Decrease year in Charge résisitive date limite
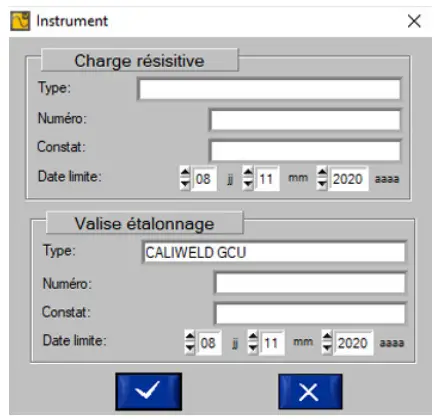Viewport: 440px width, 419px height. click(322, 184)
